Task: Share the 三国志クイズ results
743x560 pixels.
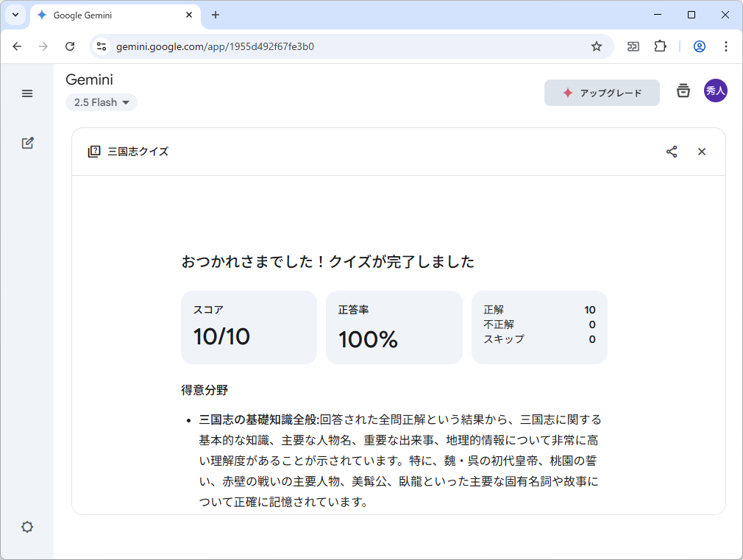Action: [x=671, y=152]
